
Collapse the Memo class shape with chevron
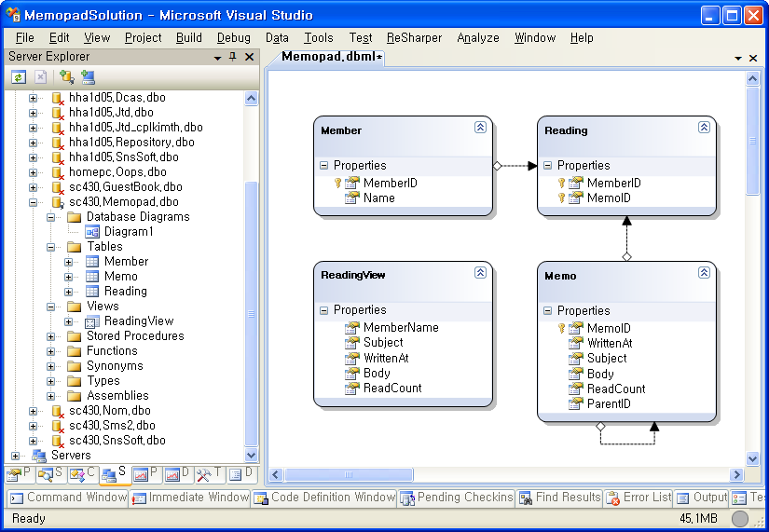point(704,273)
